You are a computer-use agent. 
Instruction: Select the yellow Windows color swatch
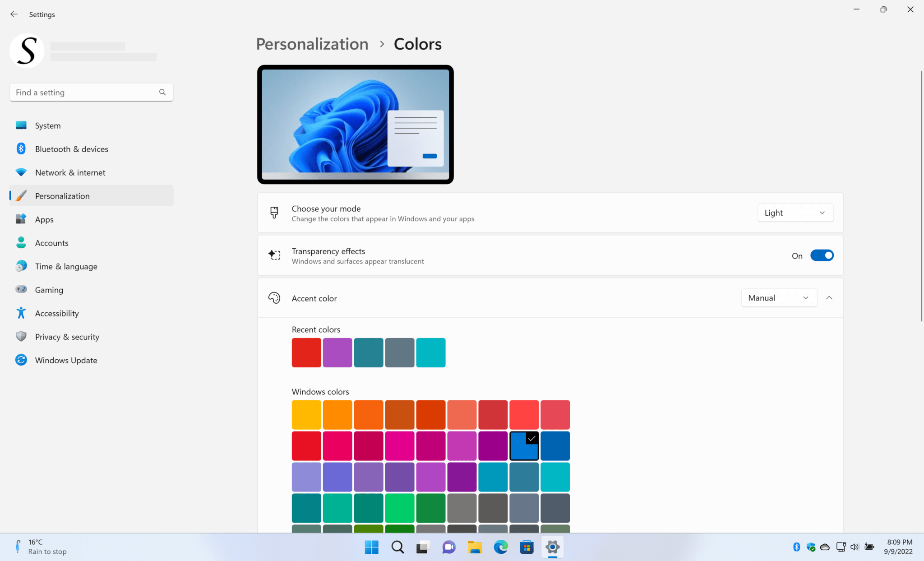click(x=306, y=414)
